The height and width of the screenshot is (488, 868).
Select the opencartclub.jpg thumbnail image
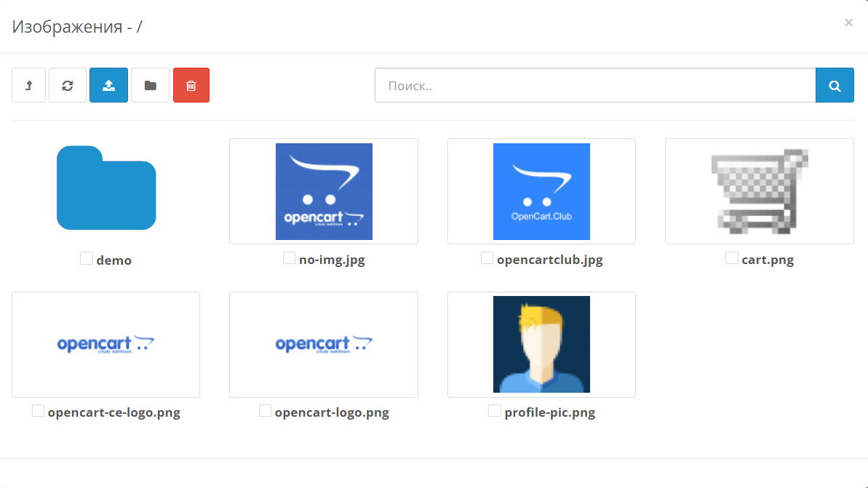541,191
